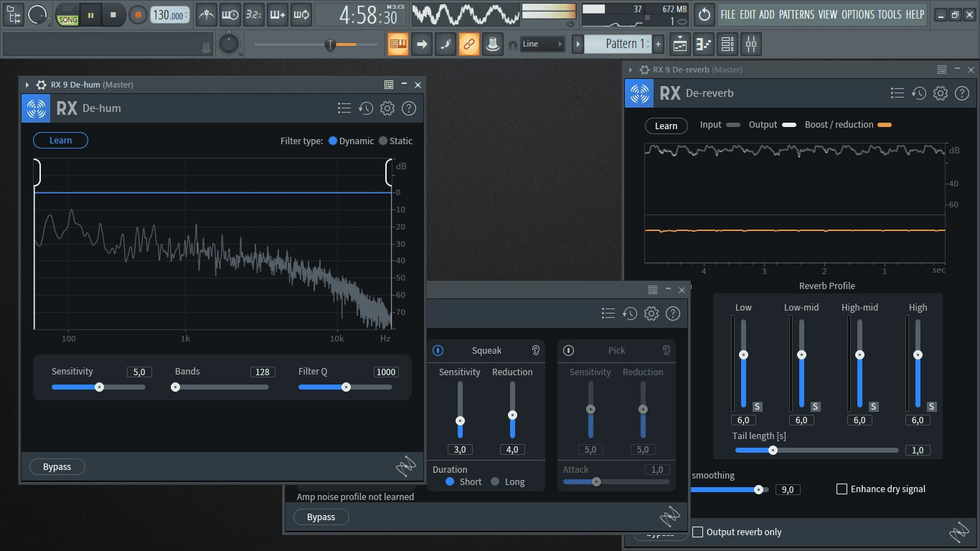Click the record button
The height and width of the screenshot is (551, 980).
click(138, 14)
